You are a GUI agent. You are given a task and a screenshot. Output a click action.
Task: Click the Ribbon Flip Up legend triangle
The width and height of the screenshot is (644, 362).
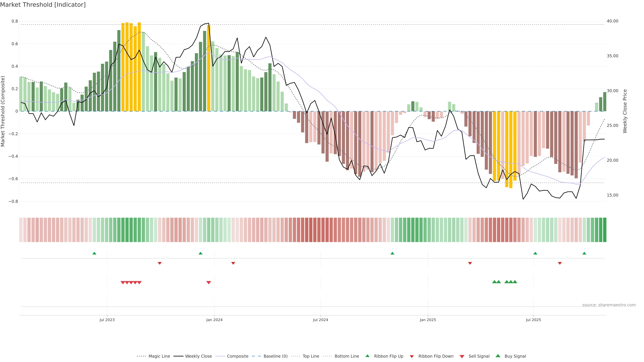coord(367,356)
